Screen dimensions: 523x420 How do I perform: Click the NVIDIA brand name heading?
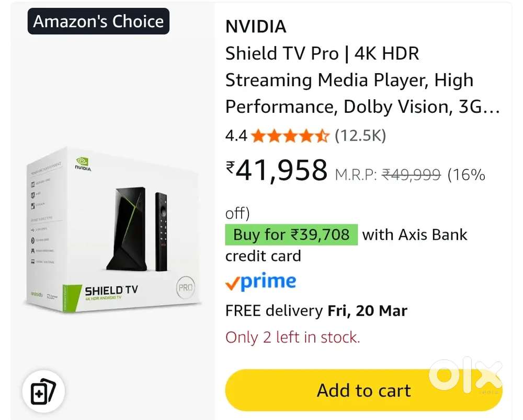point(256,26)
